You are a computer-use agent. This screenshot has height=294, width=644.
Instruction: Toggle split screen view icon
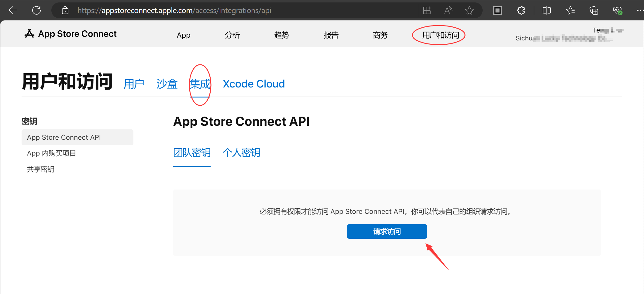click(x=546, y=11)
